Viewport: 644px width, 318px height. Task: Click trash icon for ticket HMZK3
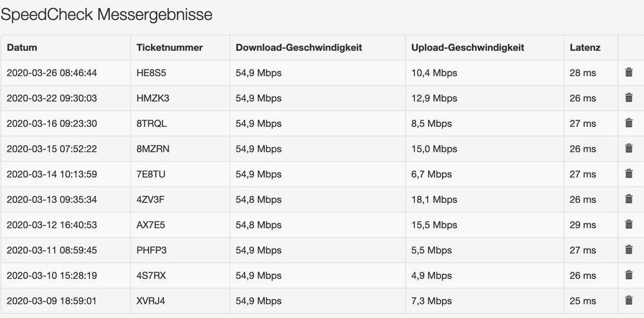[x=629, y=98]
